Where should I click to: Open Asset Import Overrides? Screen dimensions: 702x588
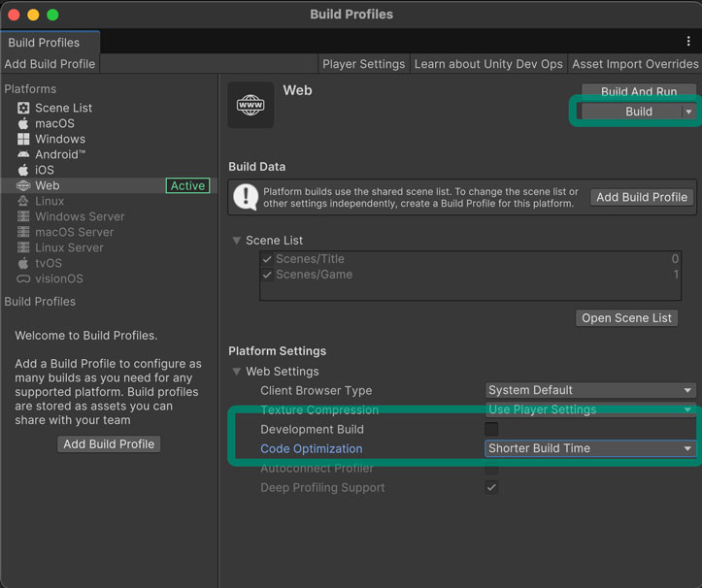(x=635, y=64)
